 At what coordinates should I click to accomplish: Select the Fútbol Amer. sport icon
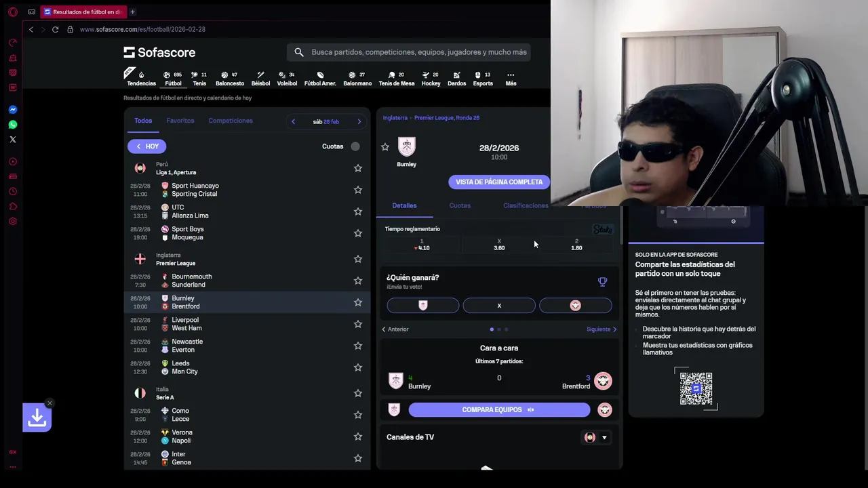[x=320, y=79]
